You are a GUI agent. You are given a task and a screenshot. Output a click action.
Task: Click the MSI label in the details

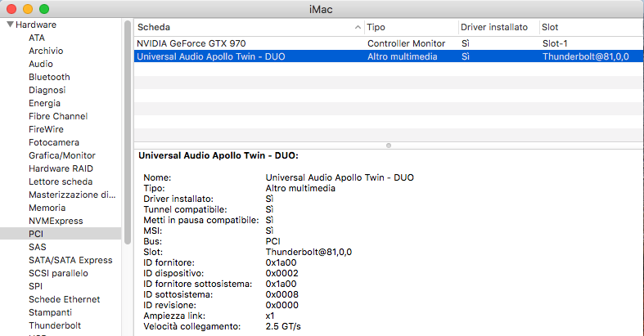tap(152, 231)
